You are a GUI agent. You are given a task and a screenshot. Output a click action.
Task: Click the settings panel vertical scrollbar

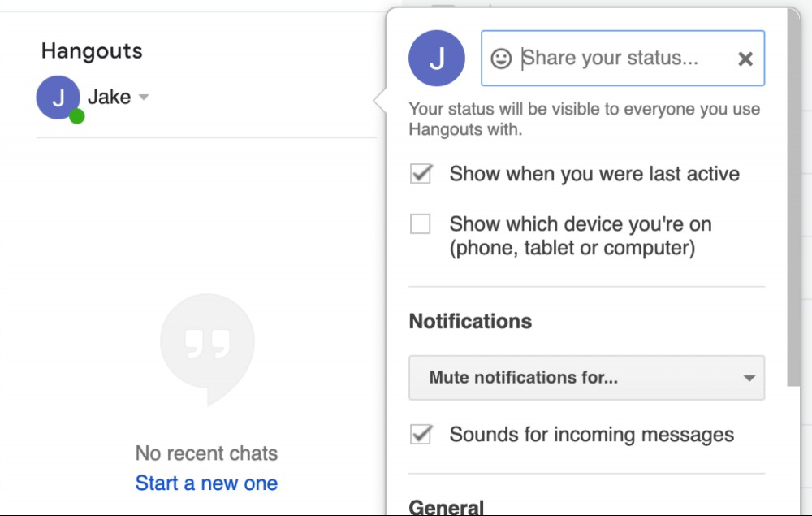click(793, 197)
